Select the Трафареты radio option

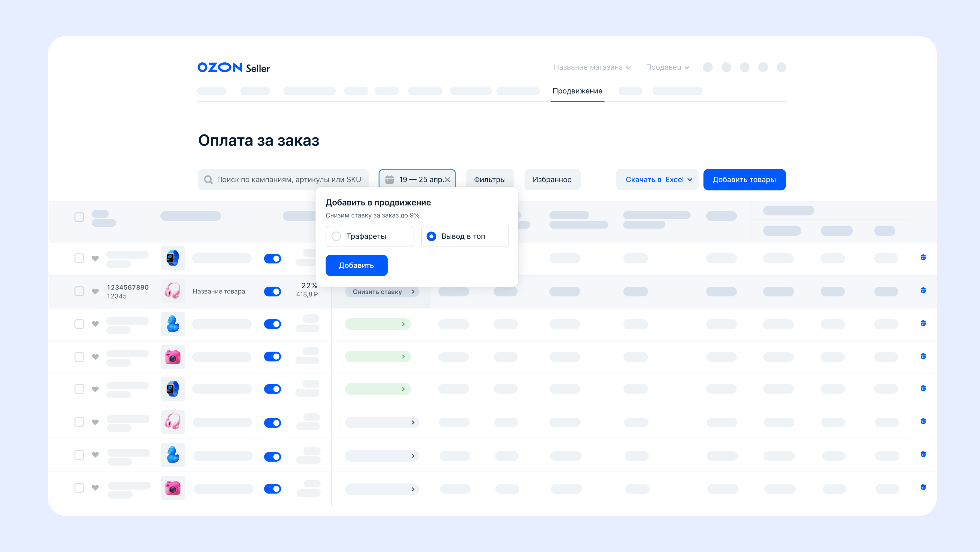(x=369, y=236)
